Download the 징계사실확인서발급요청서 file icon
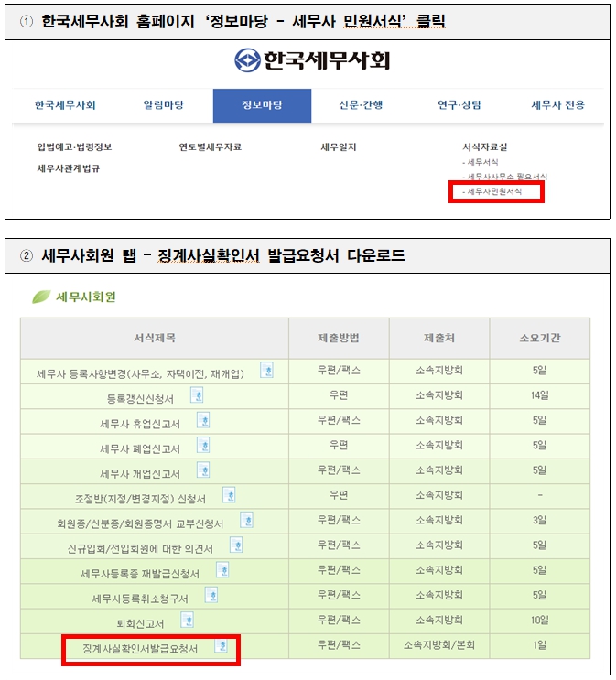The width and height of the screenshot is (616, 680). click(x=222, y=645)
